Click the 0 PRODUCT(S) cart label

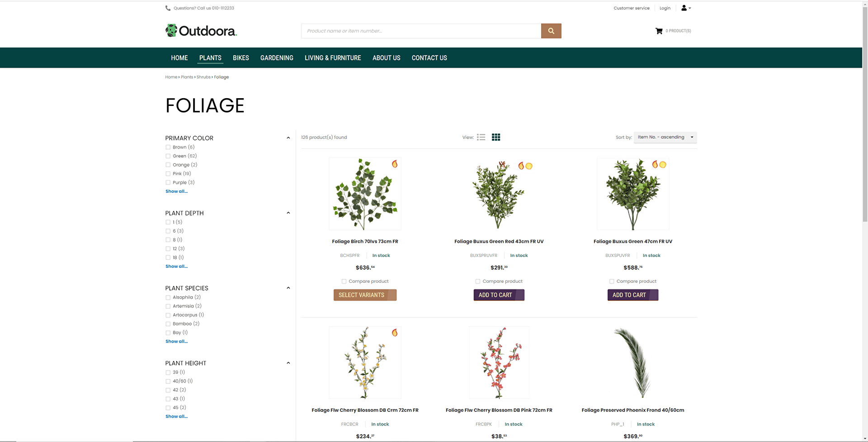coord(678,31)
